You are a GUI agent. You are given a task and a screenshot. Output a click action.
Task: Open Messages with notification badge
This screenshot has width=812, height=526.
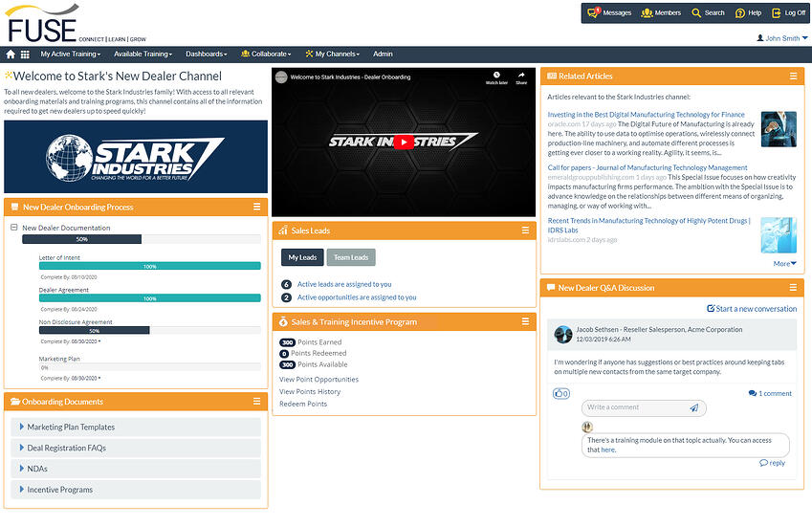609,13
